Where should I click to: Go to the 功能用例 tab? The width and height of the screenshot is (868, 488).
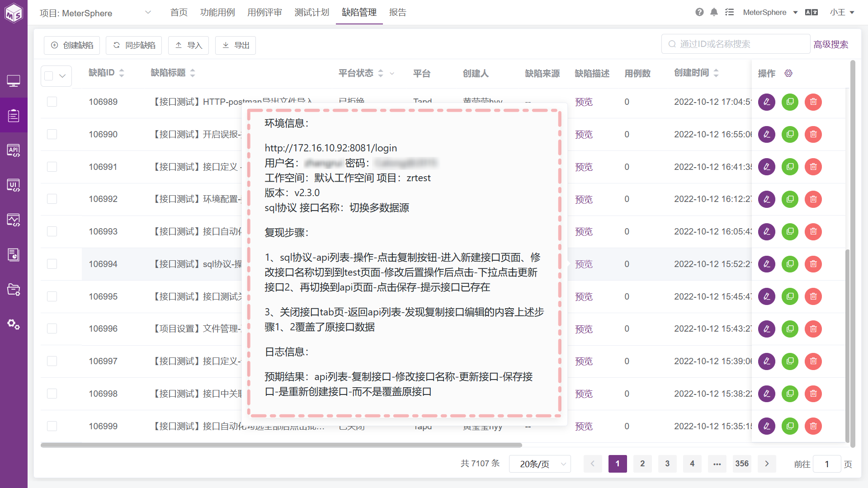pyautogui.click(x=217, y=12)
